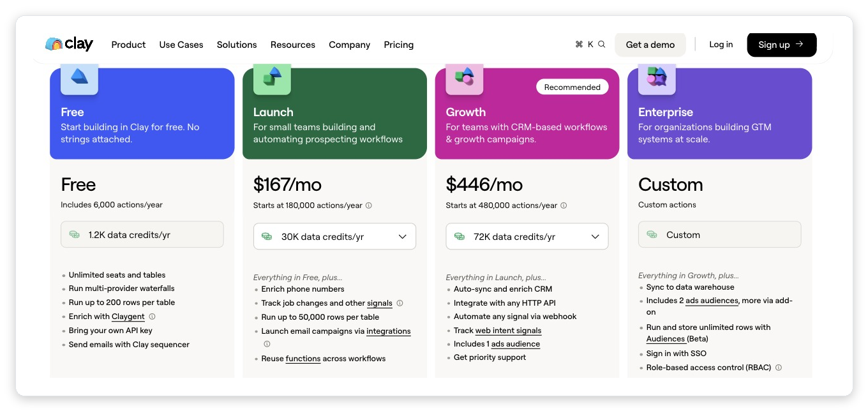Open the integrations link
This screenshot has height=411, width=868.
pos(389,331)
